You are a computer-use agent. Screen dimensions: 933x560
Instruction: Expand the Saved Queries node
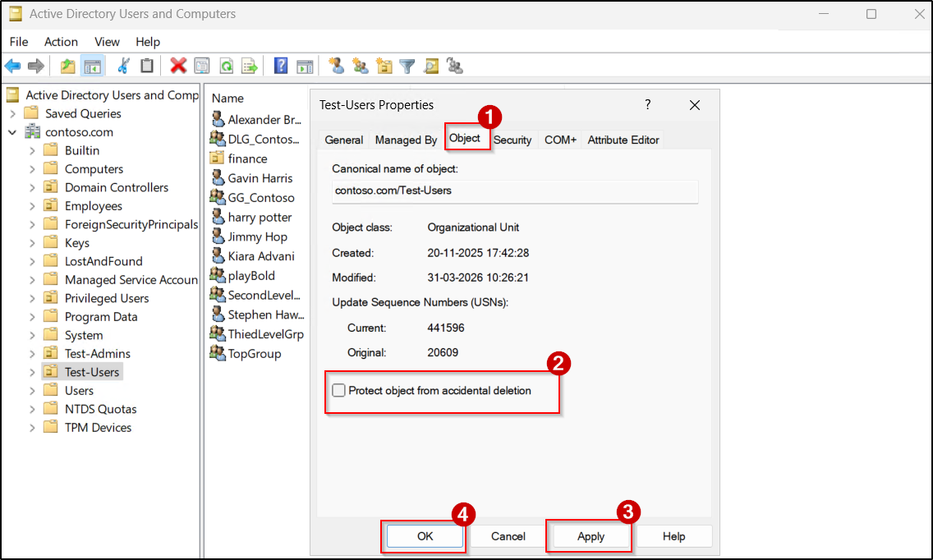coord(11,112)
